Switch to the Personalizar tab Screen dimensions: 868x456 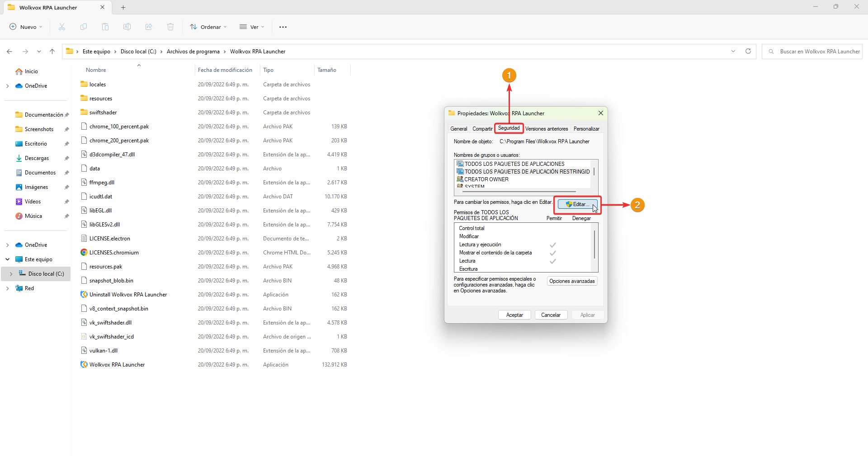(x=586, y=129)
